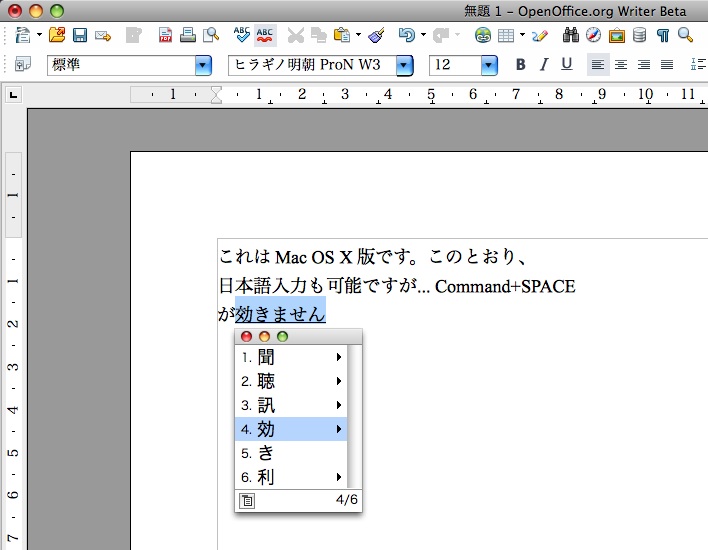Select candidate 3. 訊
Image resolution: width=708 pixels, height=550 pixels.
[x=291, y=405]
